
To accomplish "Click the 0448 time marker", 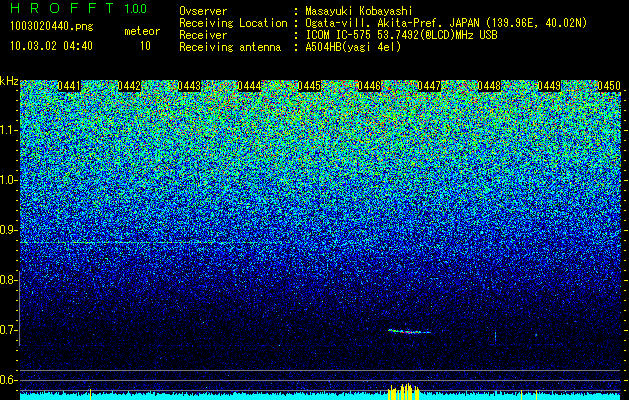I will point(489,86).
